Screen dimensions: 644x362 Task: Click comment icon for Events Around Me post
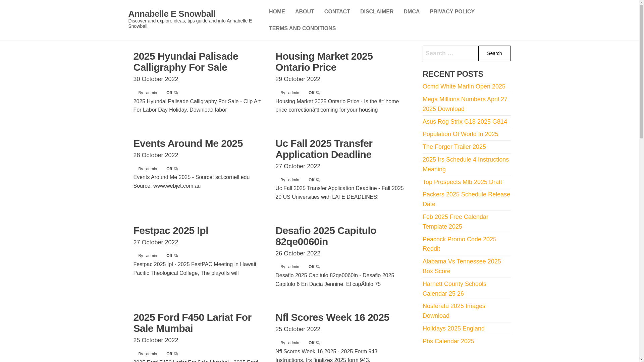176,169
